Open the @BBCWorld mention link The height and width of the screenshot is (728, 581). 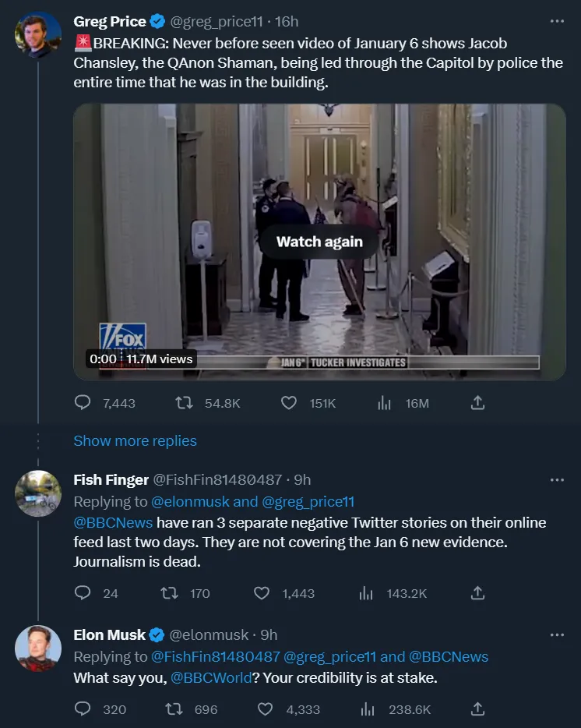pos(211,678)
